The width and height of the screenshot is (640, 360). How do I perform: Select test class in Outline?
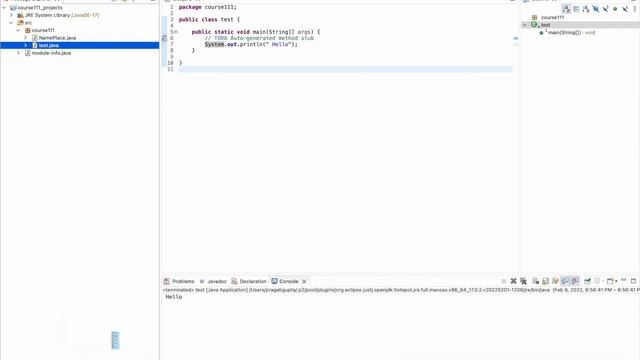(x=545, y=25)
